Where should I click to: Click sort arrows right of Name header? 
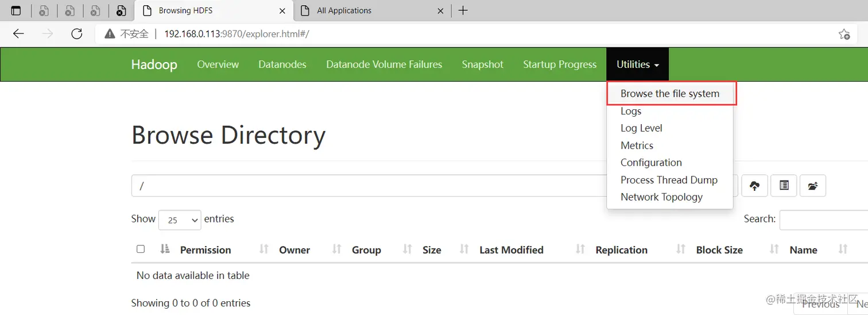(843, 249)
